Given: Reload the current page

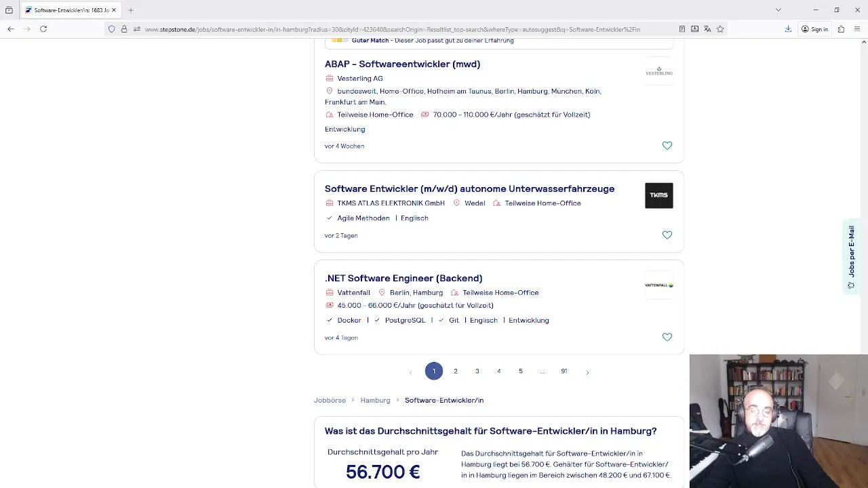Looking at the screenshot, I should click(x=43, y=29).
